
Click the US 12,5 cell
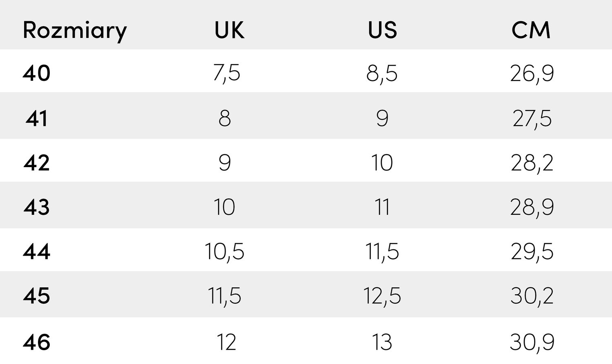click(x=382, y=296)
